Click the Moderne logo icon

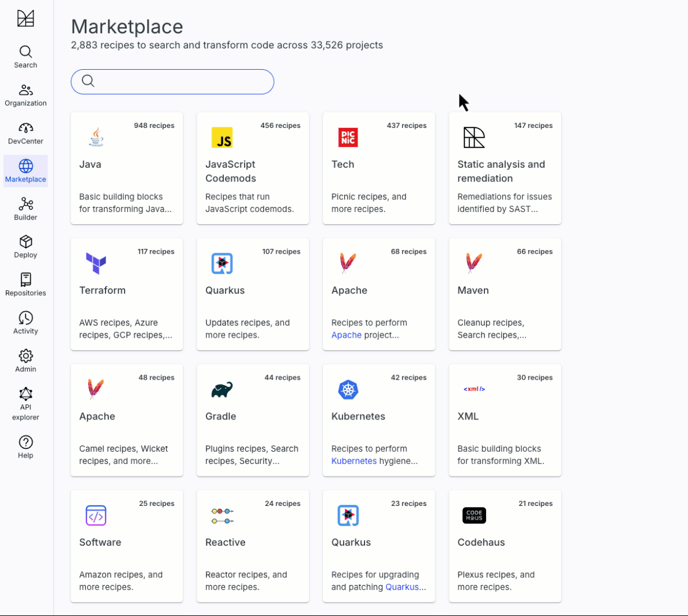[25, 18]
